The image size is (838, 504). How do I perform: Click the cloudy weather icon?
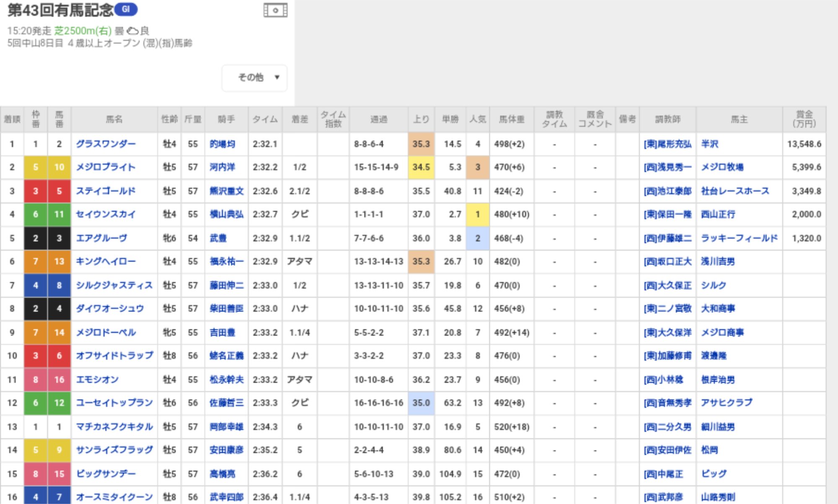(132, 31)
